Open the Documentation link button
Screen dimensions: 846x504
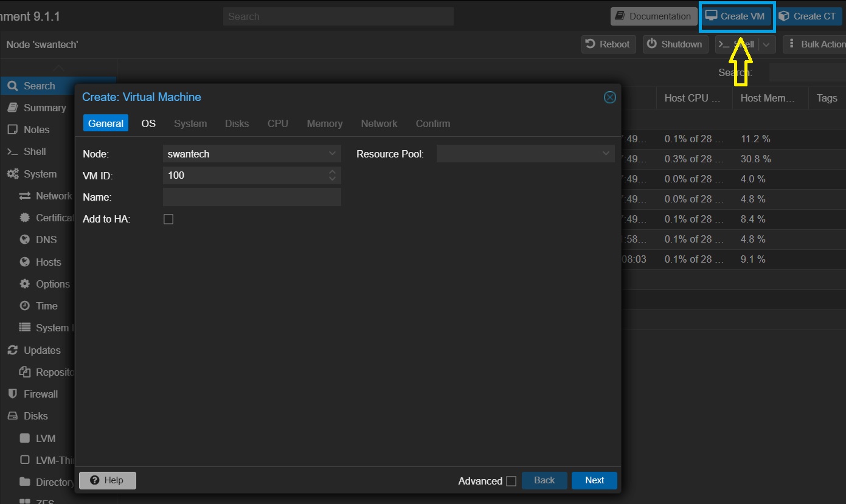point(653,16)
